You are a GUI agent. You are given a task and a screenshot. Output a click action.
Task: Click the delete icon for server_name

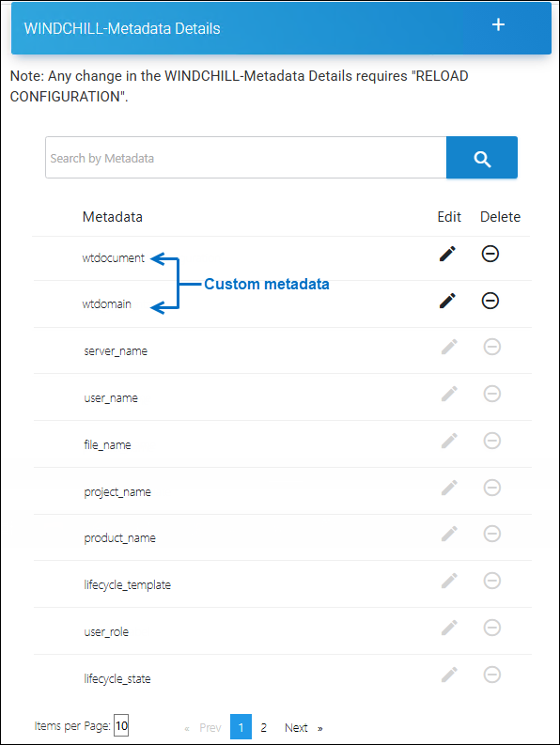coord(492,347)
